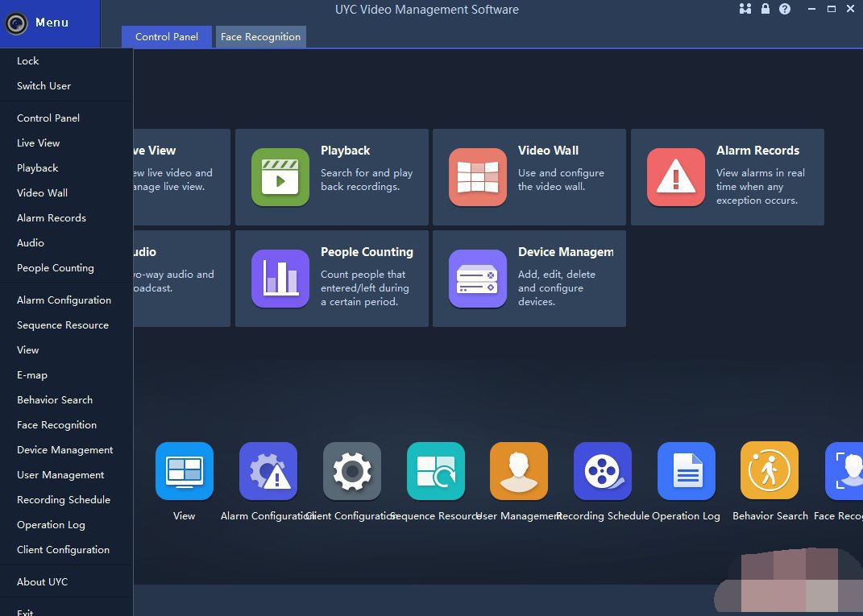
Task: Open the Operation Log document icon
Action: pyautogui.click(x=687, y=471)
